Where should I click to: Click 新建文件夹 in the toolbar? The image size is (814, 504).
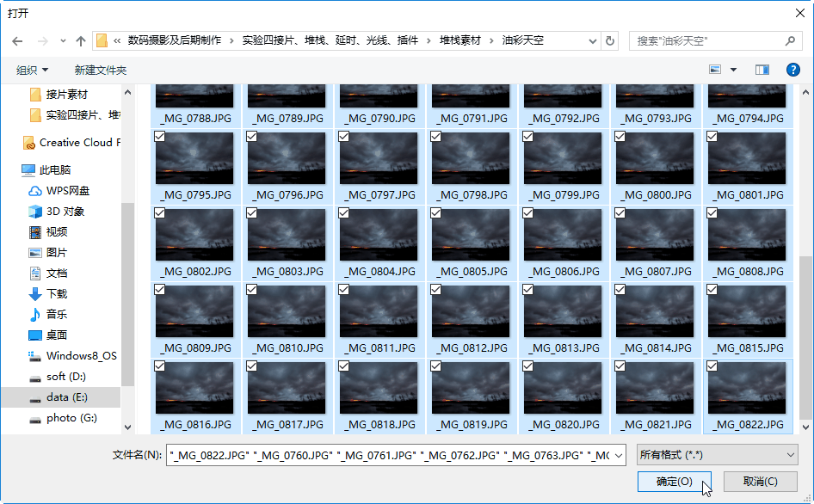(x=101, y=70)
